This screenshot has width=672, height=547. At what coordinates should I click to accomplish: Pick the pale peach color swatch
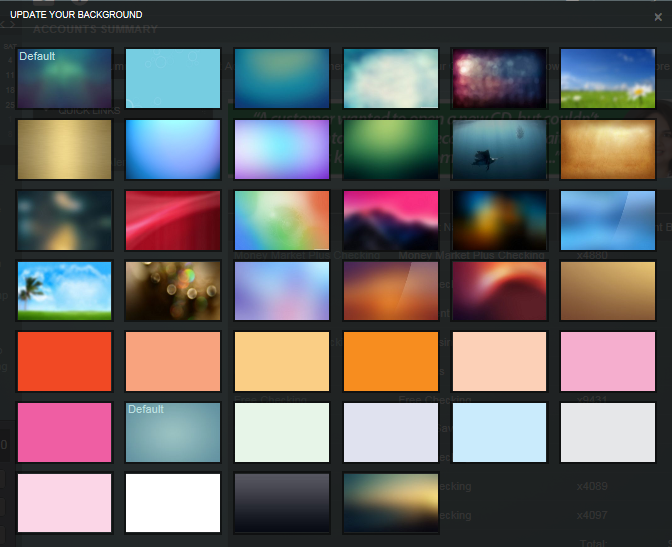[499, 361]
